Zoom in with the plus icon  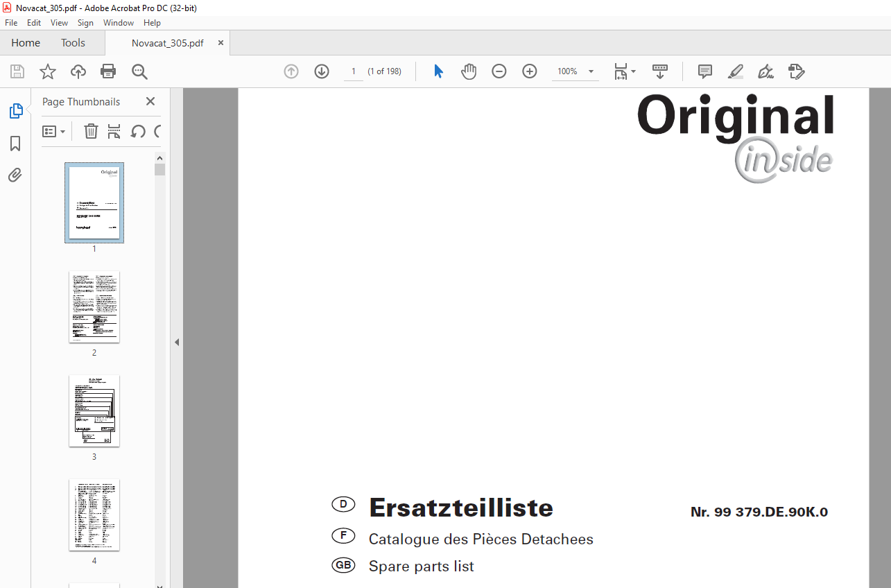coord(530,71)
